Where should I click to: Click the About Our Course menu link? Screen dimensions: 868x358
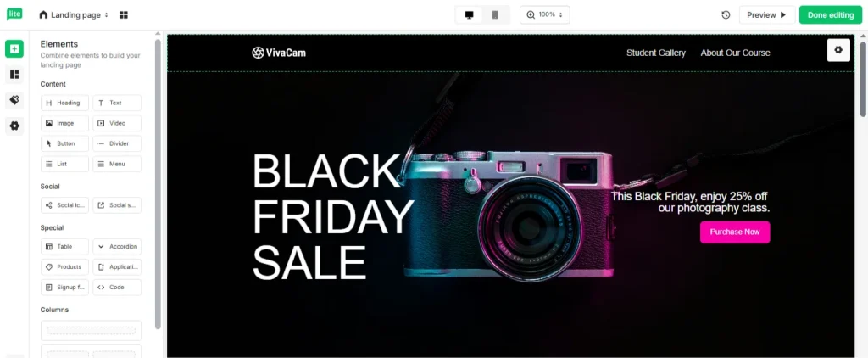click(735, 53)
